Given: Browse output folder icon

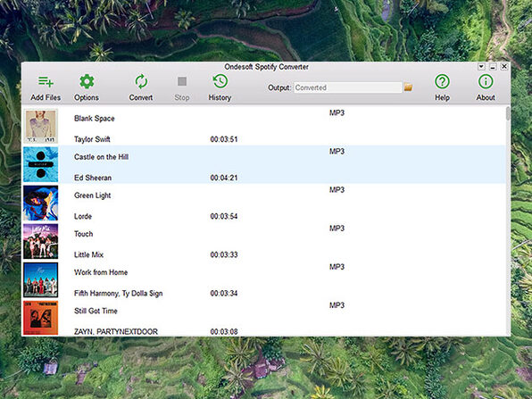Looking at the screenshot, I should (408, 87).
